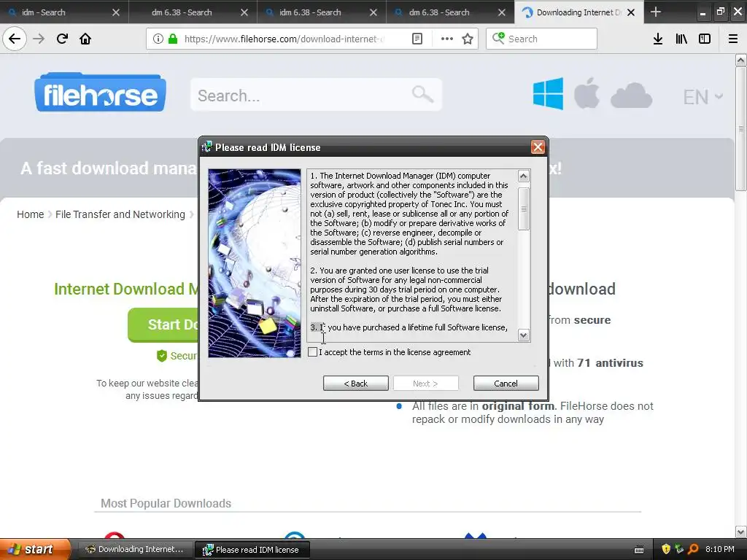Show site information icon in address bar
747x560 pixels.
158,39
